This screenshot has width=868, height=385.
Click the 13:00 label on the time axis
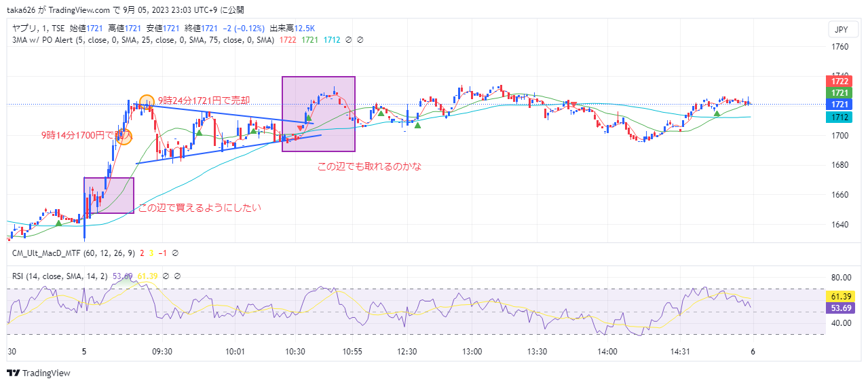tap(472, 351)
